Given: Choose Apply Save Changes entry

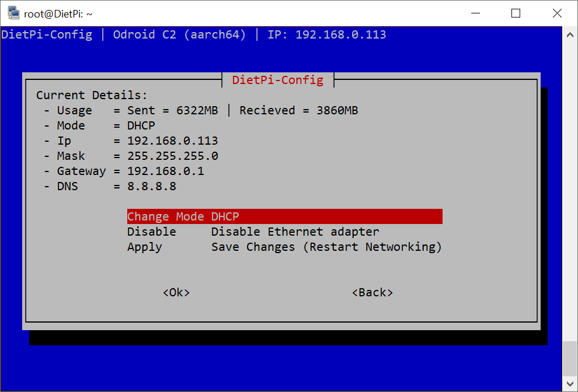Looking at the screenshot, I should tap(284, 247).
